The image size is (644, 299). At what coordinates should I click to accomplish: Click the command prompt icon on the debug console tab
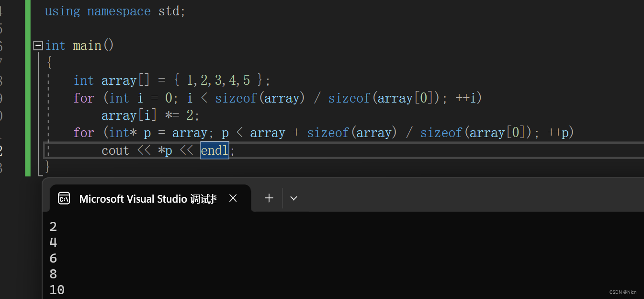[64, 198]
